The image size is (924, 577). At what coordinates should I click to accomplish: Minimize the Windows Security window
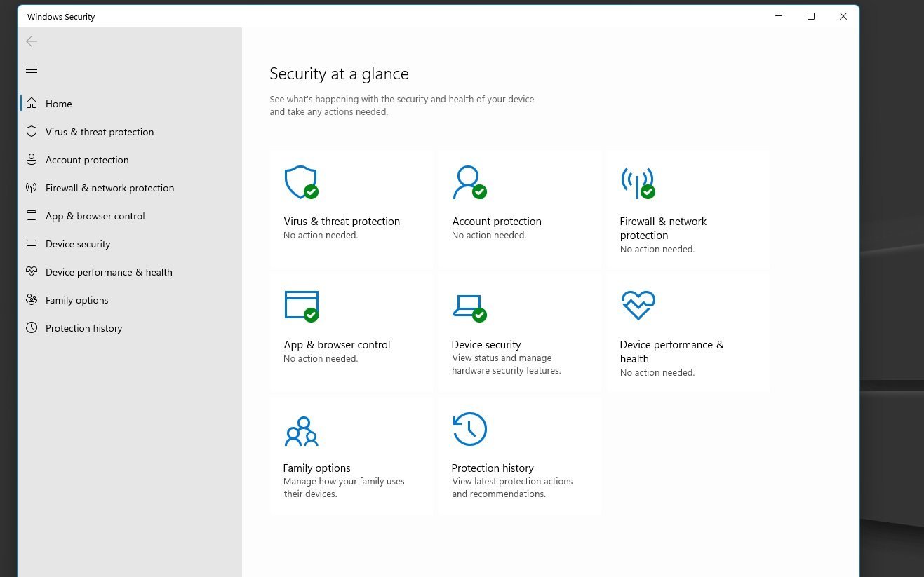(x=779, y=16)
